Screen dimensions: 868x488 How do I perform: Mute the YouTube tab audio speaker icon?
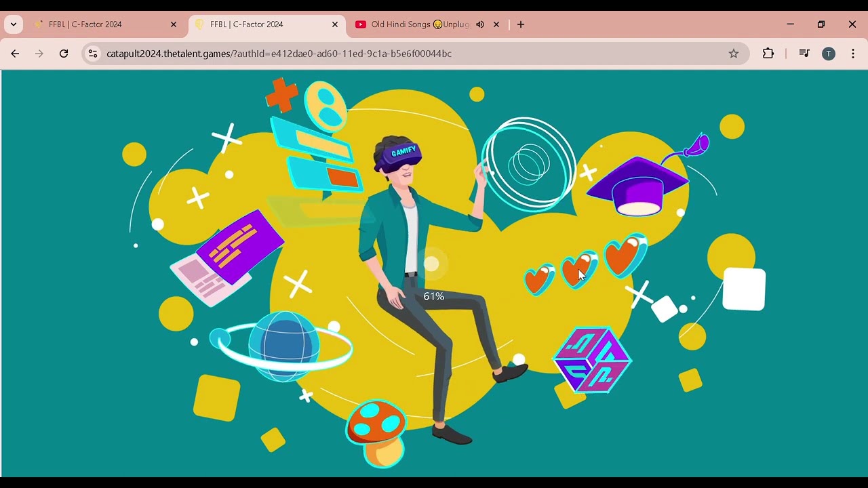(480, 24)
